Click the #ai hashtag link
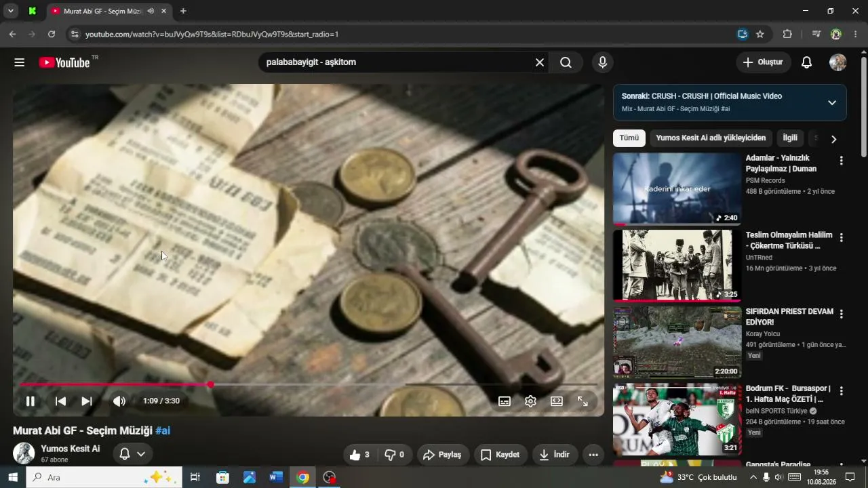This screenshot has width=868, height=488. click(x=163, y=430)
